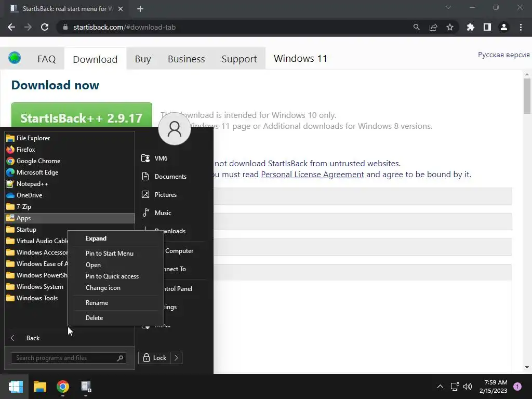Choose Expand in the context menu

[116, 238]
